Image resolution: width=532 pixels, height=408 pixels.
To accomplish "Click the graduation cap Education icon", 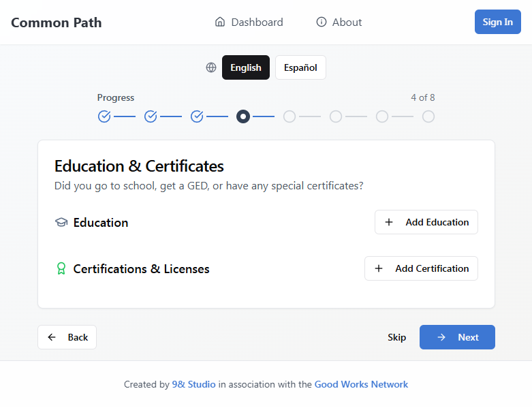I will [61, 223].
